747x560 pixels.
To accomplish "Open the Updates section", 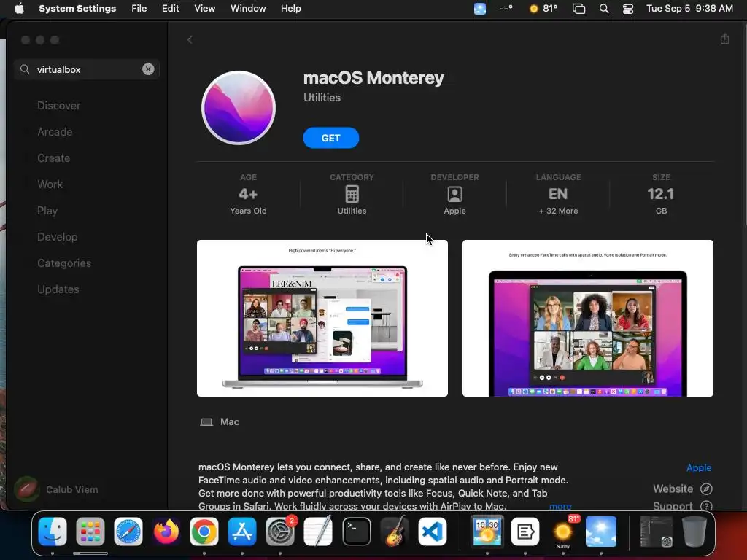I will (58, 289).
